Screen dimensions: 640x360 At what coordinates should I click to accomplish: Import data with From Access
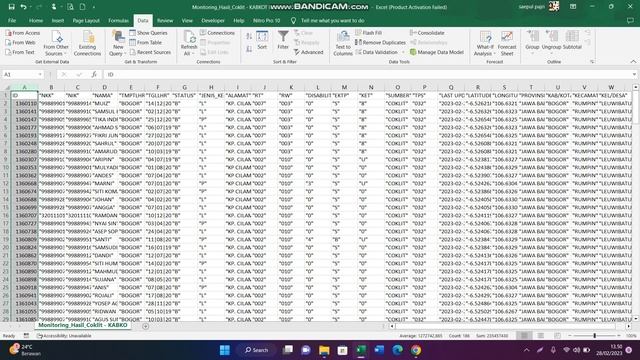tap(23, 33)
